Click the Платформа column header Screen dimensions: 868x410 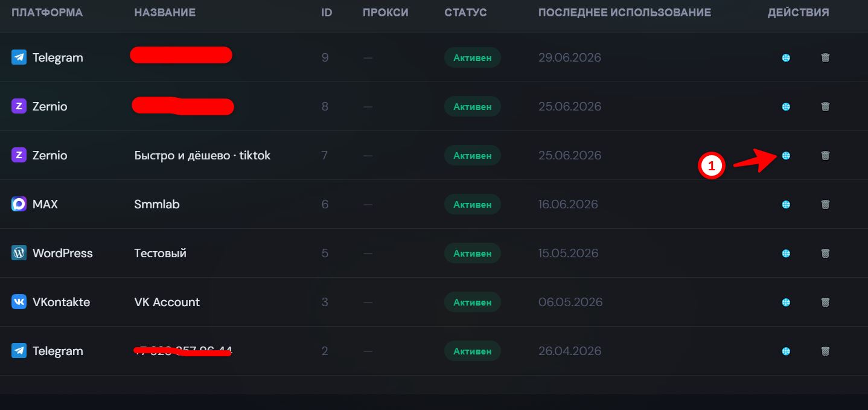pyautogui.click(x=47, y=13)
